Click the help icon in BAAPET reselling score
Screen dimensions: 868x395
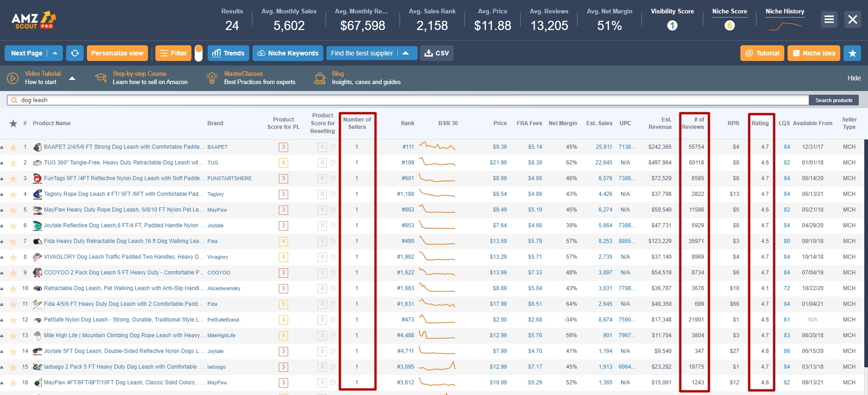point(333,147)
